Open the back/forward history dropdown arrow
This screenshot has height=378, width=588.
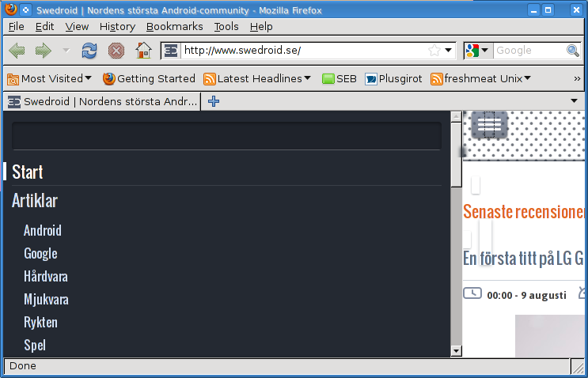[x=66, y=50]
